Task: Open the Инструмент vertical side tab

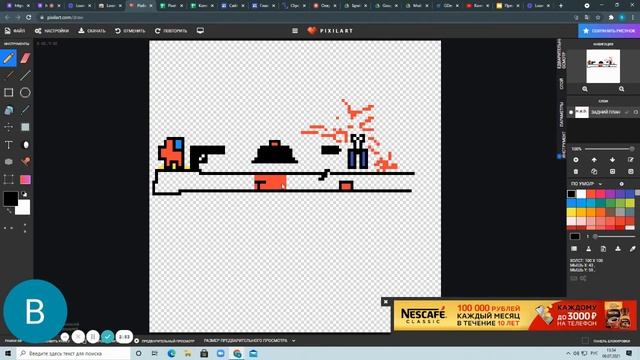Action: pos(562,144)
